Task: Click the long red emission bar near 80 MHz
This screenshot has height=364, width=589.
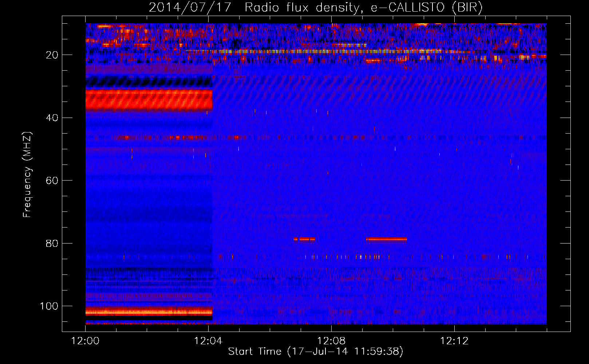Action: click(387, 239)
